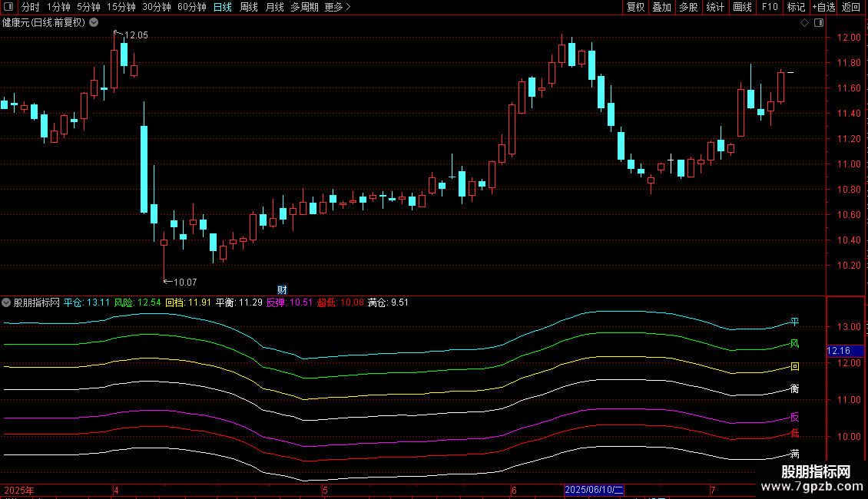This screenshot has height=499, width=868.
Task: Click month 7 marker on time axis
Action: pos(712,490)
